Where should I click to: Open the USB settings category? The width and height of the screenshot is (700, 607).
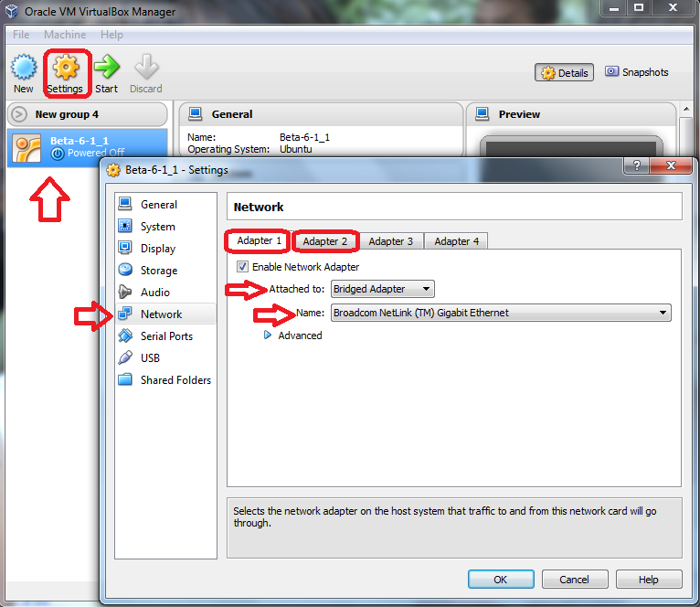click(150, 357)
